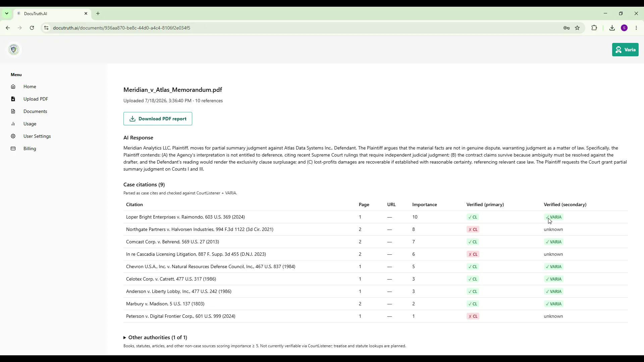Click the Billing card icon
Viewport: 644px width, 362px height.
pyautogui.click(x=13, y=148)
